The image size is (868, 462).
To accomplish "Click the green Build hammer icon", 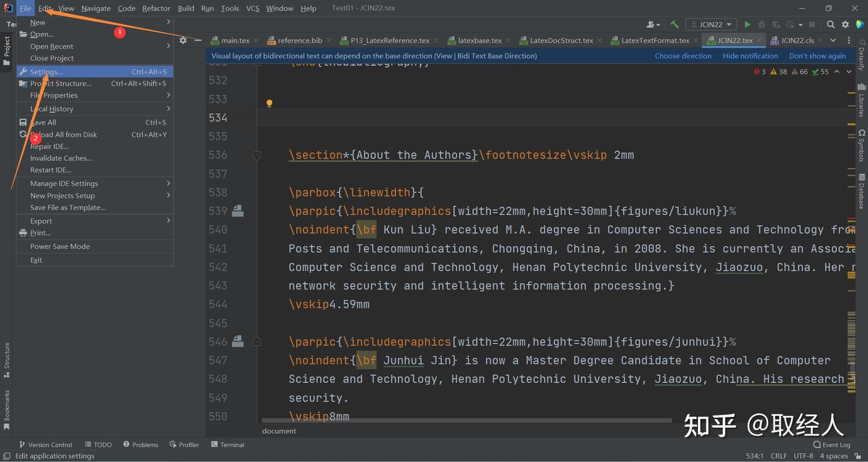I will point(675,25).
